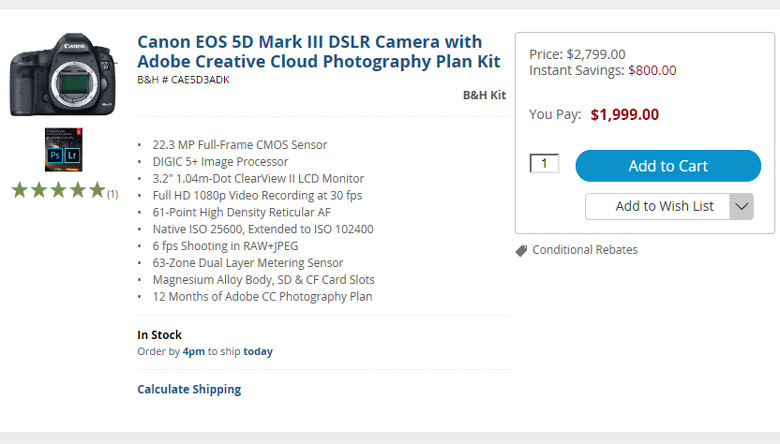
Task: Click the B&H Kit label
Action: (484, 95)
